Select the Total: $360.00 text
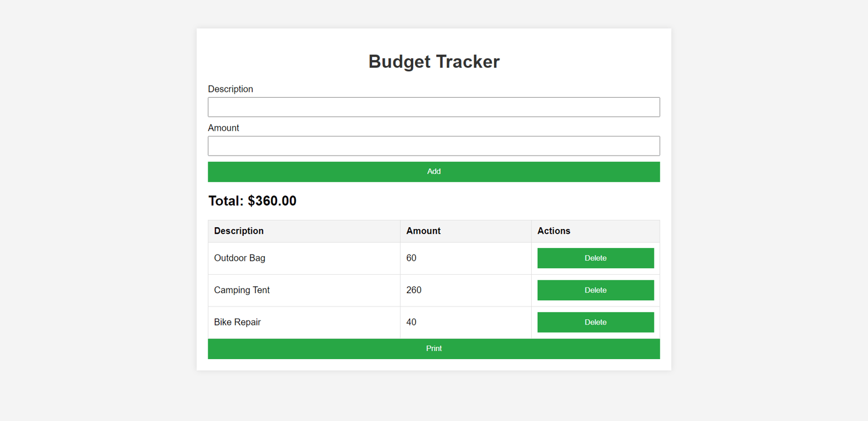Screen dimensions: 868x421 (252, 201)
